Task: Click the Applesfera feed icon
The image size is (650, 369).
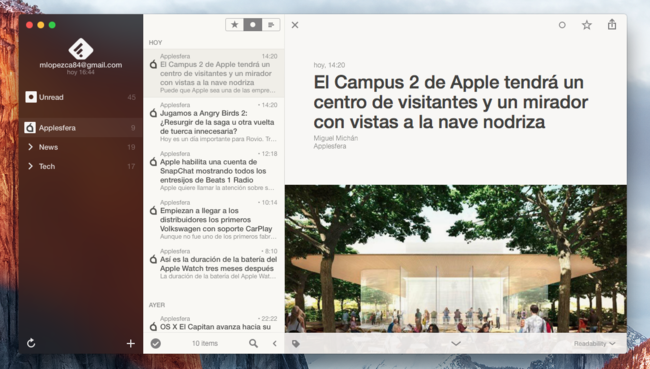Action: (30, 128)
